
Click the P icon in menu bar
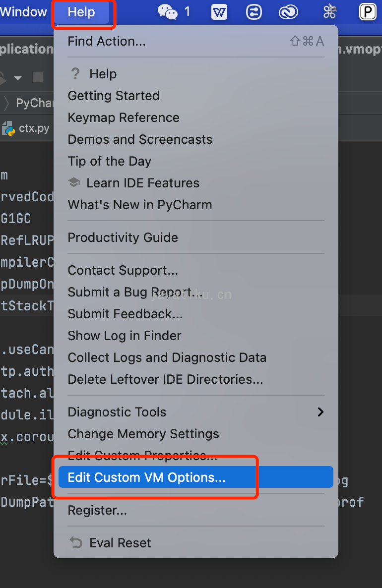pyautogui.click(x=368, y=11)
